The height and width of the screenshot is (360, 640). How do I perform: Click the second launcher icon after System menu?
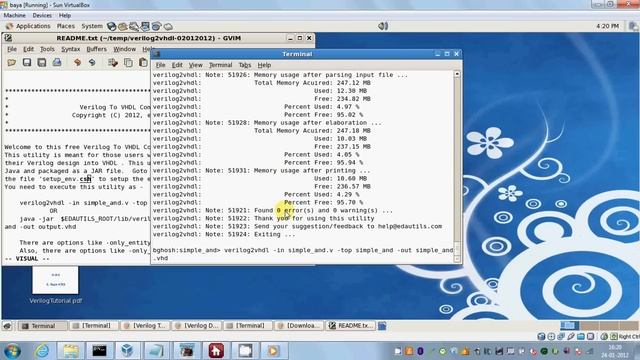pyautogui.click(x=122, y=26)
